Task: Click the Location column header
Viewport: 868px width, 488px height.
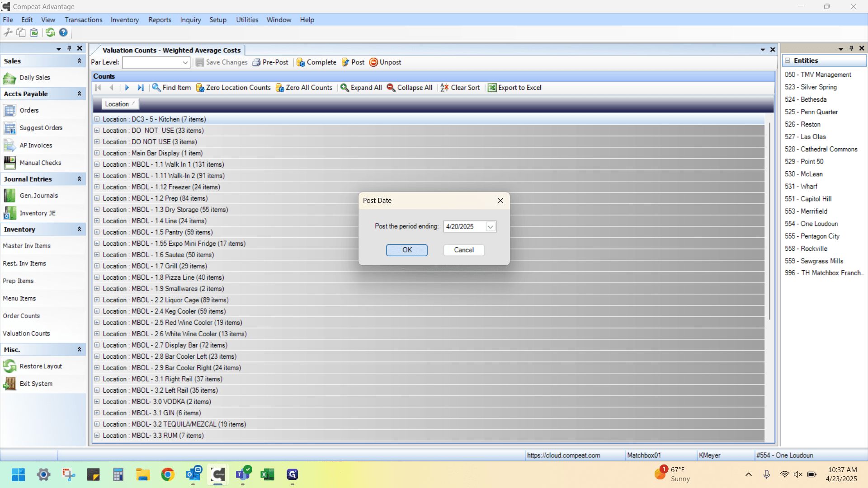Action: (120, 104)
